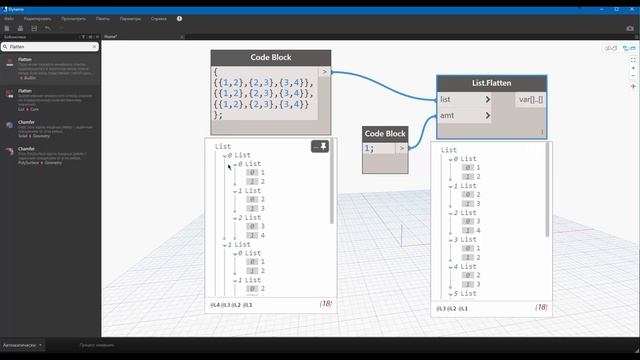
Task: Collapse the library panel with arrow icon
Action: click(x=97, y=37)
